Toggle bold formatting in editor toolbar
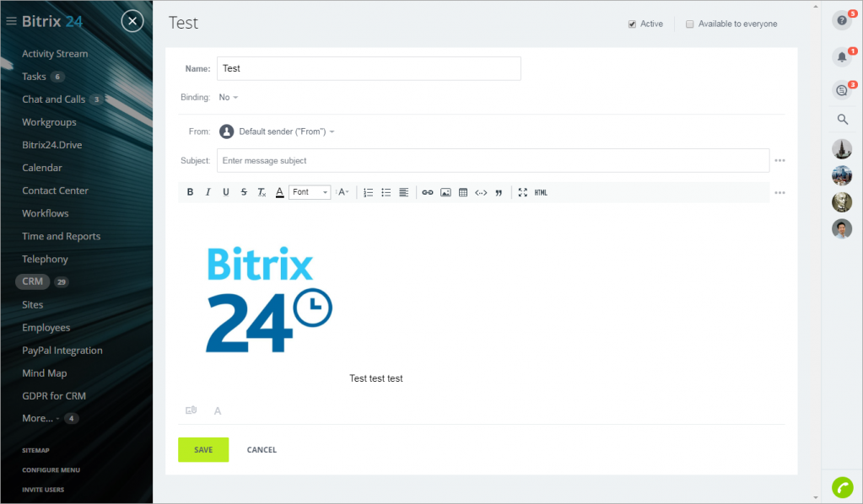This screenshot has height=504, width=863. [x=190, y=192]
